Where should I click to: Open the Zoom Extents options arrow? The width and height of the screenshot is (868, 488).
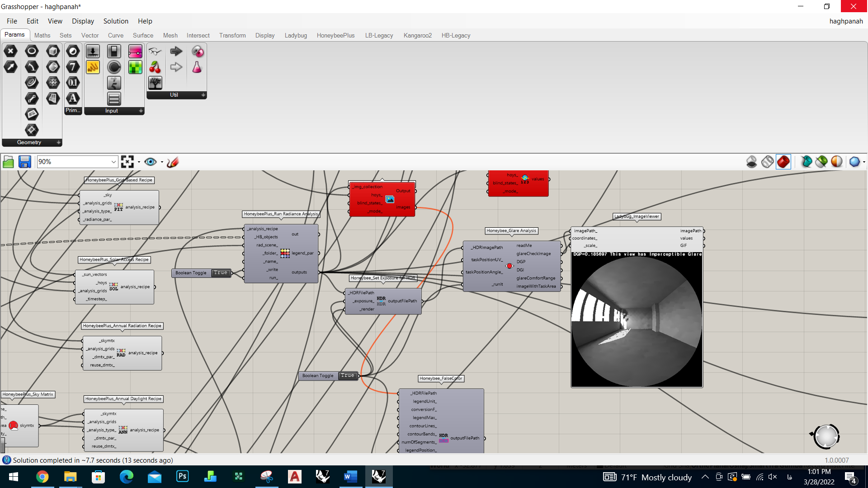coord(139,162)
